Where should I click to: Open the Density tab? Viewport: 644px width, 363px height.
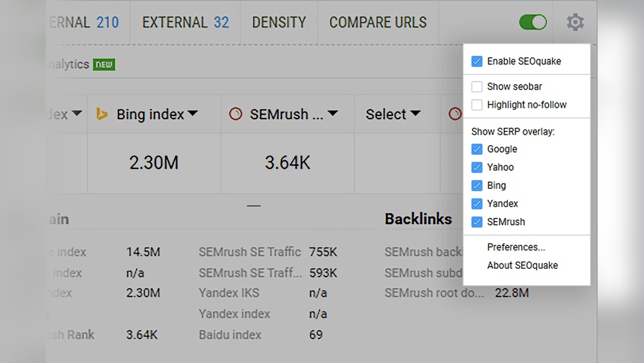279,22
